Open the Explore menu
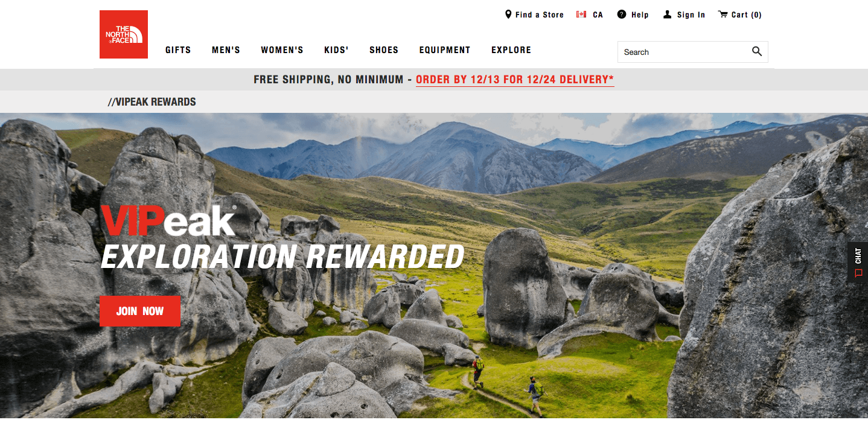This screenshot has height=446, width=868. click(511, 50)
